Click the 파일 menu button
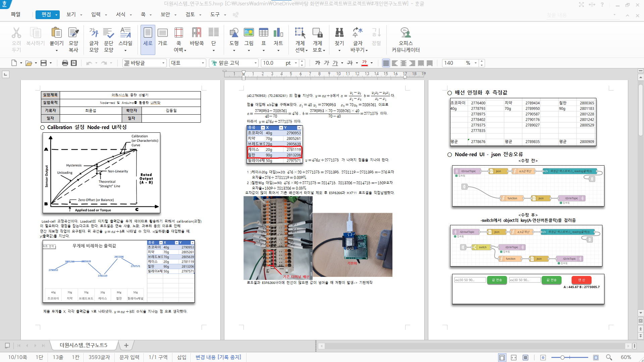The image size is (644, 362). pyautogui.click(x=16, y=14)
